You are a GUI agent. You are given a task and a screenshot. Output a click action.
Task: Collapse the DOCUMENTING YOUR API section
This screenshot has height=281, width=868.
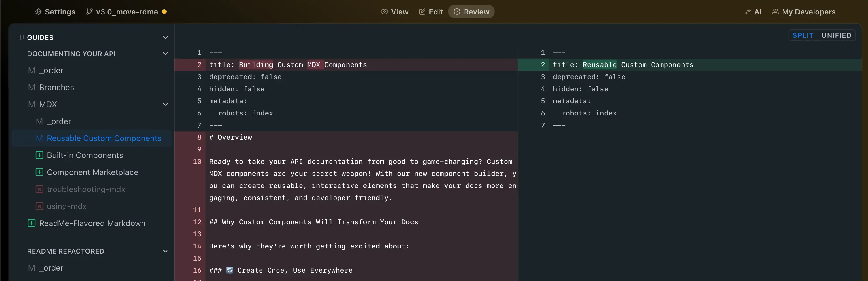point(165,53)
